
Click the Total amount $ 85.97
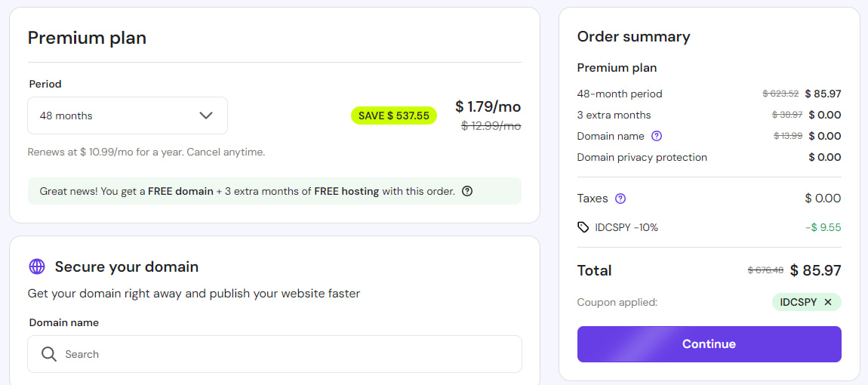[x=815, y=270]
